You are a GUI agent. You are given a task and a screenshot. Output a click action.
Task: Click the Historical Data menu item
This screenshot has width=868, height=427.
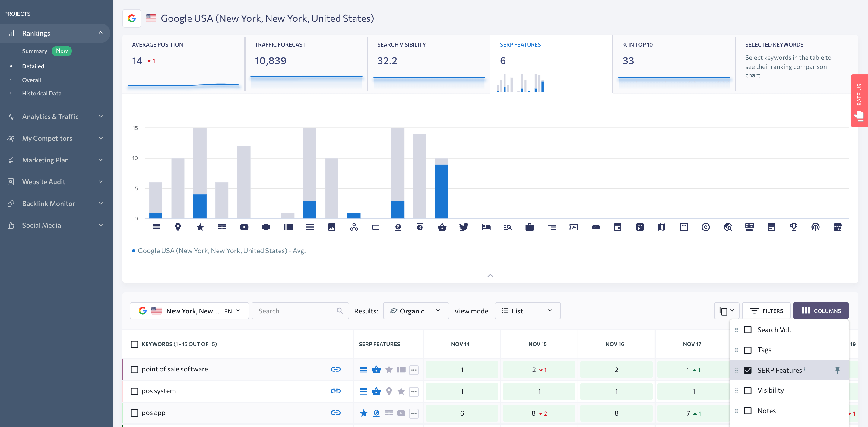(x=41, y=93)
